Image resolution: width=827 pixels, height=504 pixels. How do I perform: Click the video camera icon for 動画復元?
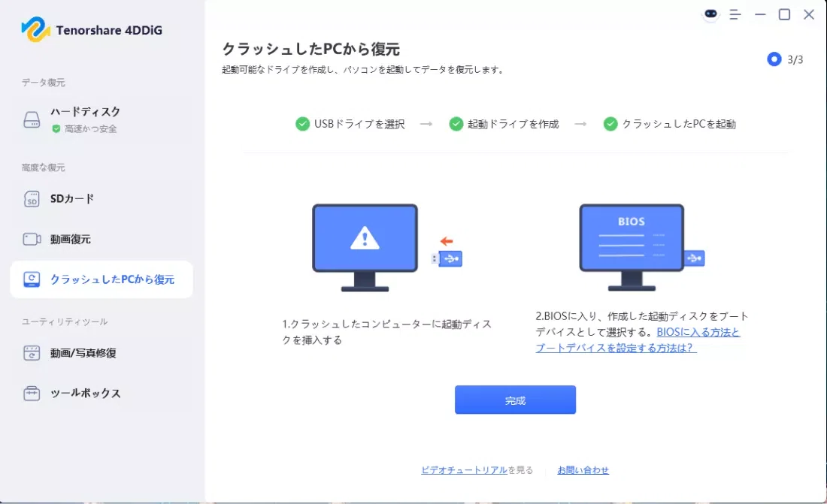[32, 240]
